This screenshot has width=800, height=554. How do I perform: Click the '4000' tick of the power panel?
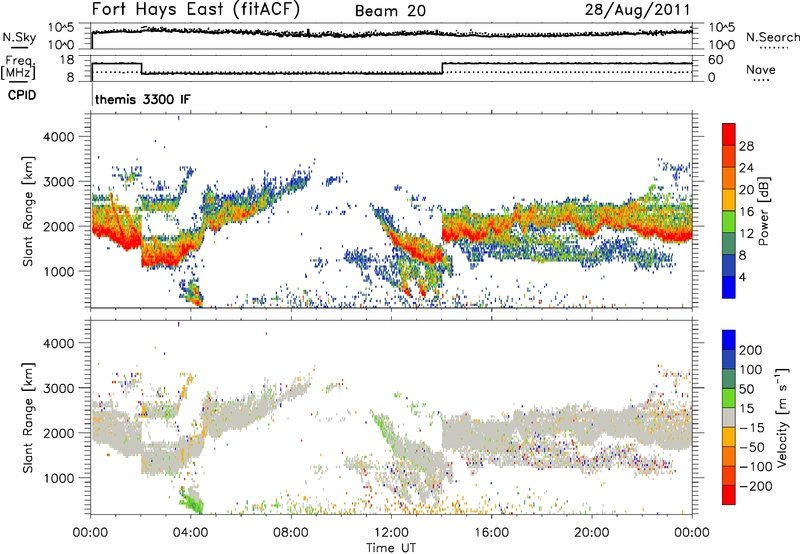58,137
